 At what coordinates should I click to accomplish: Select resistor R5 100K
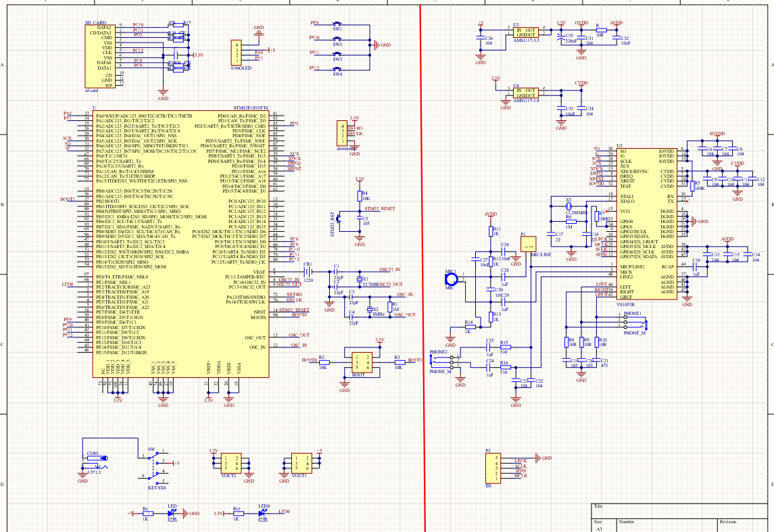(x=692, y=186)
